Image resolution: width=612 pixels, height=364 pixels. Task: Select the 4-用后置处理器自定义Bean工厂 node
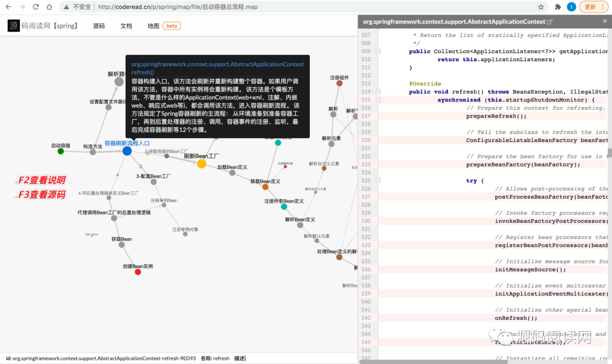tap(109, 198)
